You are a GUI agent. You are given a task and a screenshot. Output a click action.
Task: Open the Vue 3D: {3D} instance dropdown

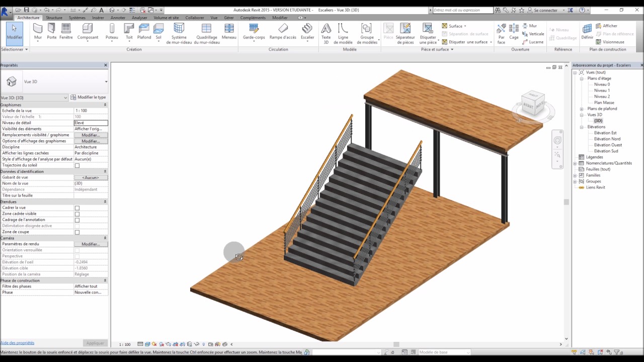[65, 98]
